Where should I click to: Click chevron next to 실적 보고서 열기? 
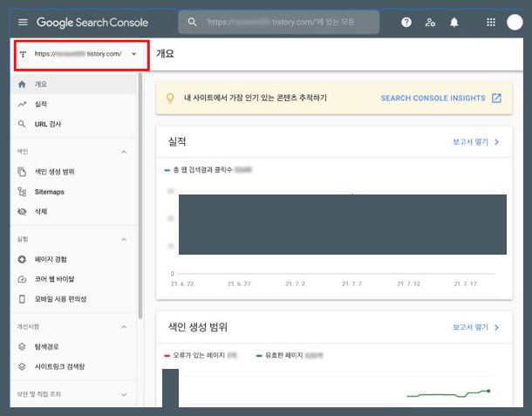point(497,142)
